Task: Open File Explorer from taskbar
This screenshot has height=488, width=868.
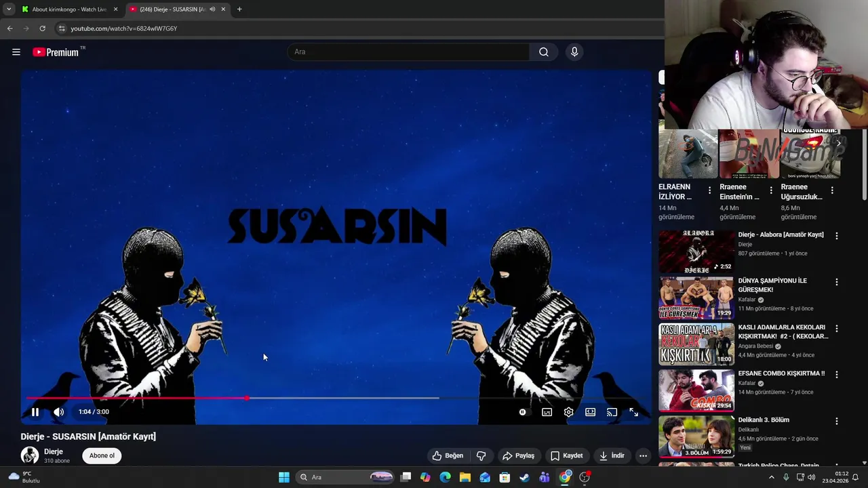Action: tap(465, 477)
